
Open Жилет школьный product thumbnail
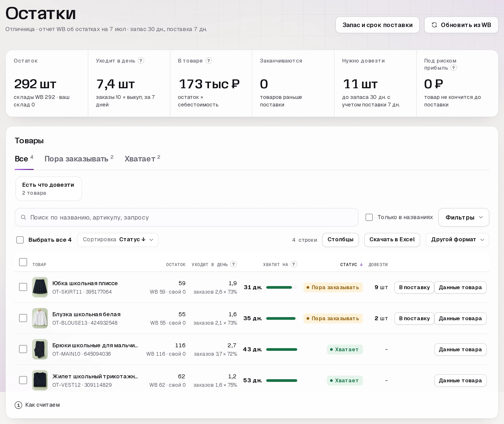(40, 380)
